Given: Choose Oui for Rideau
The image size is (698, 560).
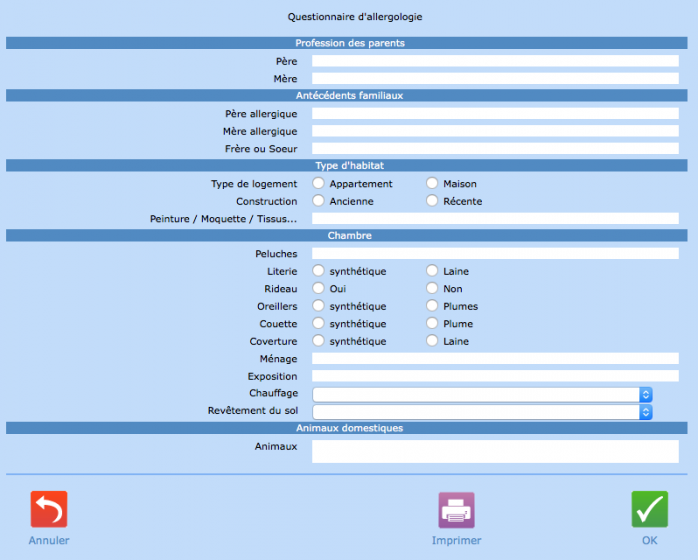Looking at the screenshot, I should (x=318, y=288).
